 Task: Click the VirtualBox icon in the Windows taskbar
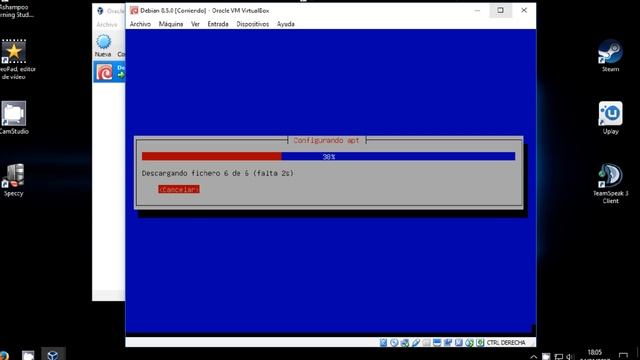click(53, 355)
